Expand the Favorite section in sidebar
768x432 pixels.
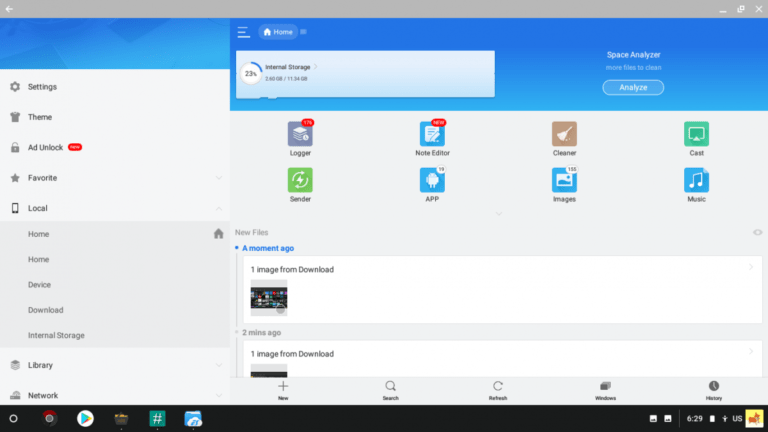pos(219,178)
